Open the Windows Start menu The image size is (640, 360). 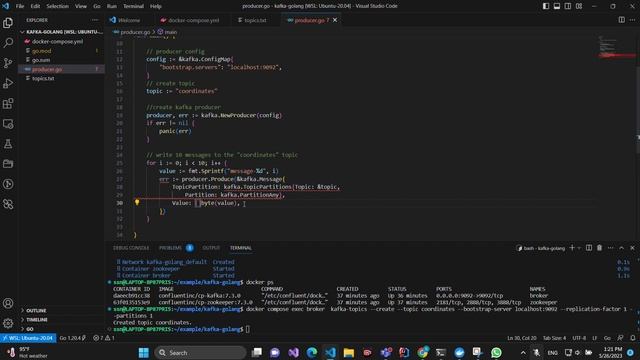[x=143, y=353]
